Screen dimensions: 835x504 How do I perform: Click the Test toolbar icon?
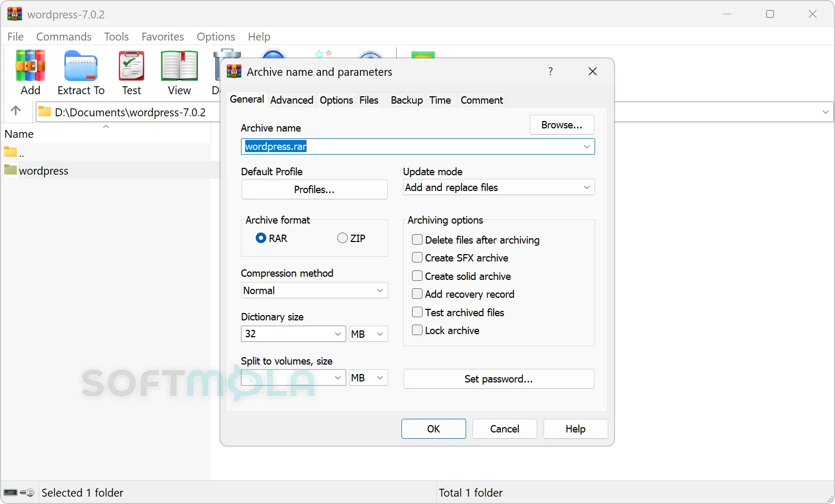(x=132, y=73)
